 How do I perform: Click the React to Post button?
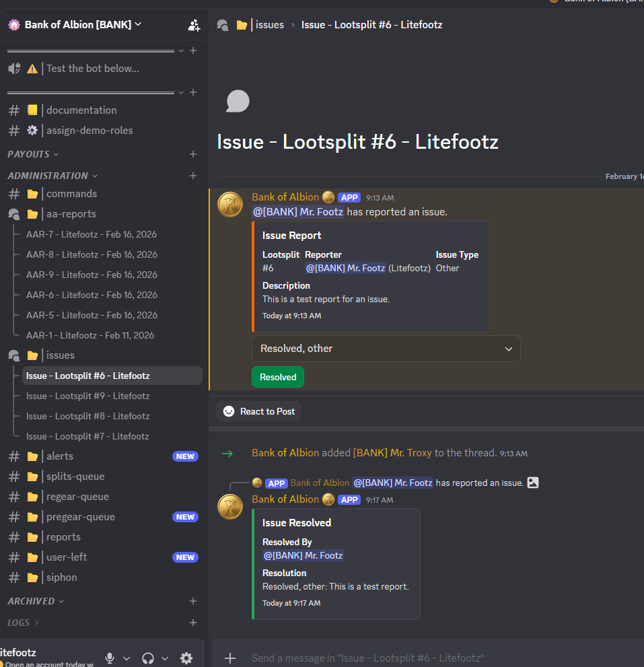pyautogui.click(x=259, y=411)
